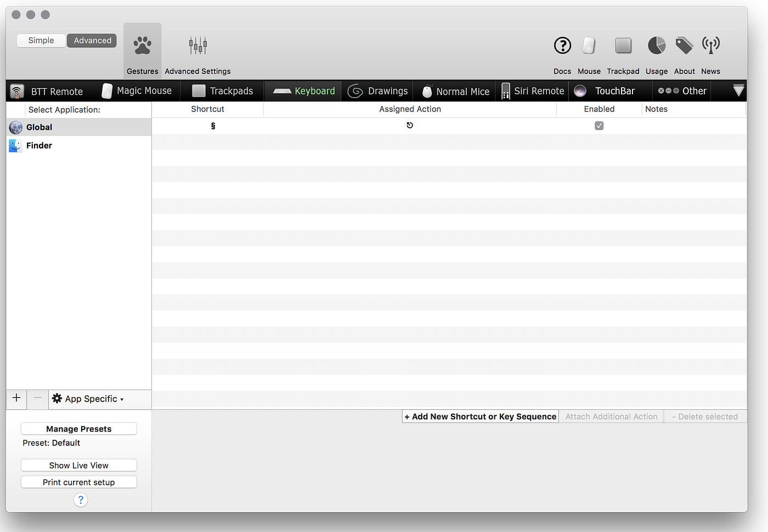The height and width of the screenshot is (532, 768).
Task: Open News antenna icon
Action: pos(711,46)
